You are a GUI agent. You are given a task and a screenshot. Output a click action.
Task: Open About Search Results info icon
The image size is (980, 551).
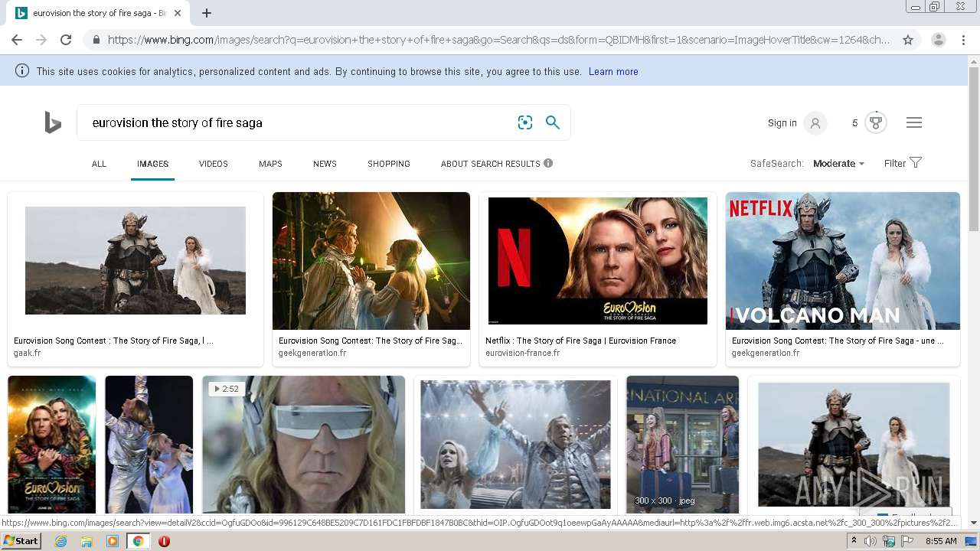click(548, 163)
